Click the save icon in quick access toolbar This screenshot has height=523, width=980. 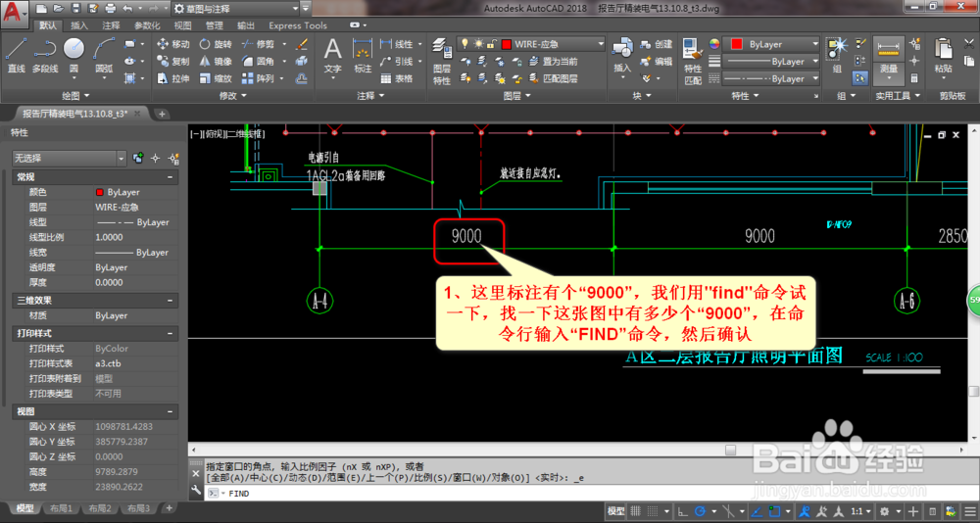(x=75, y=8)
